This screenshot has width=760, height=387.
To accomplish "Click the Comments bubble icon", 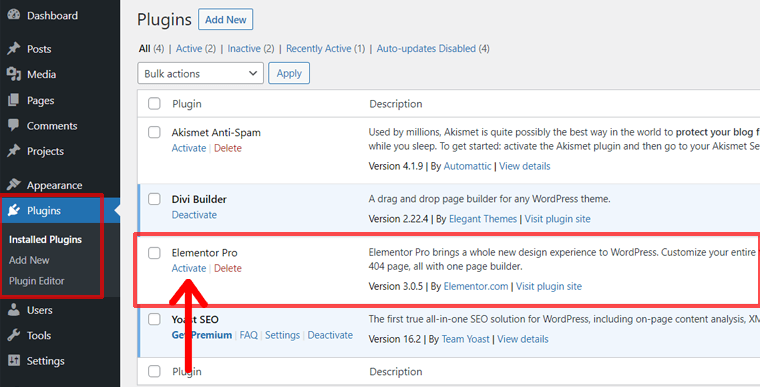I will pos(14,125).
